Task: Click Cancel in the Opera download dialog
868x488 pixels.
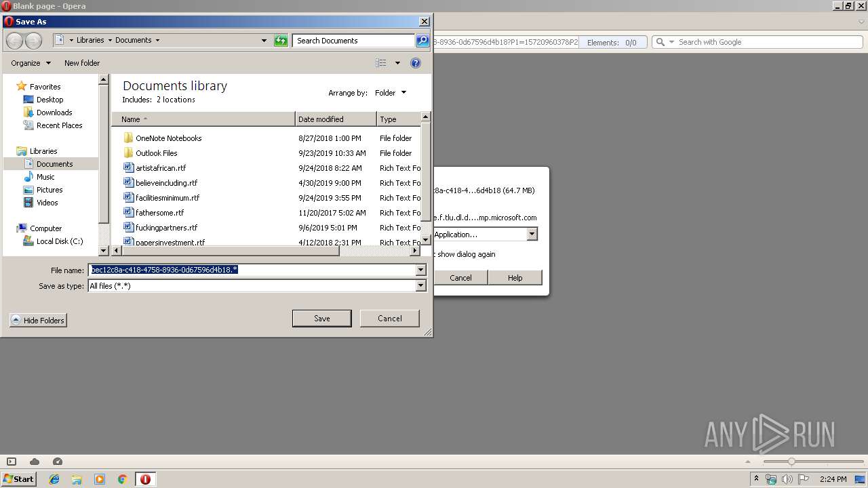Action: [460, 278]
